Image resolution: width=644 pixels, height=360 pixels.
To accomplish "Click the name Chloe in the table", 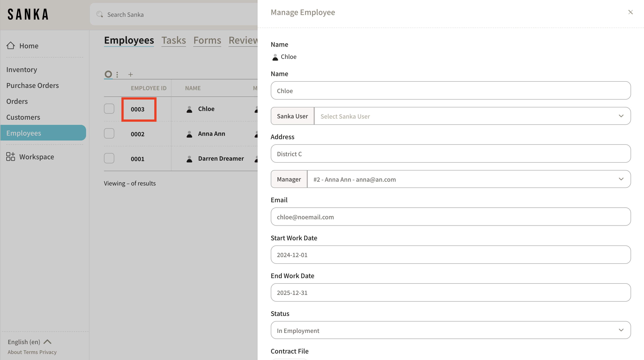I will coord(206,109).
